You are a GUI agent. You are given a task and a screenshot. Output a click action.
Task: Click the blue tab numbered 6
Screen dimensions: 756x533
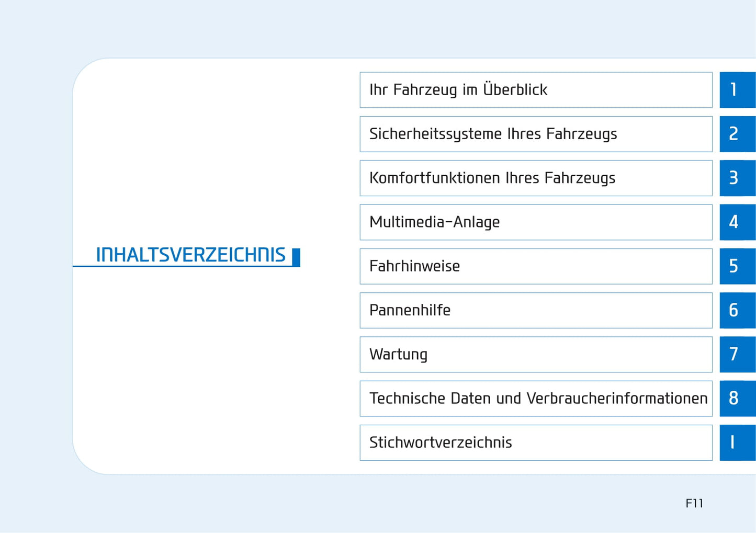pos(737,310)
